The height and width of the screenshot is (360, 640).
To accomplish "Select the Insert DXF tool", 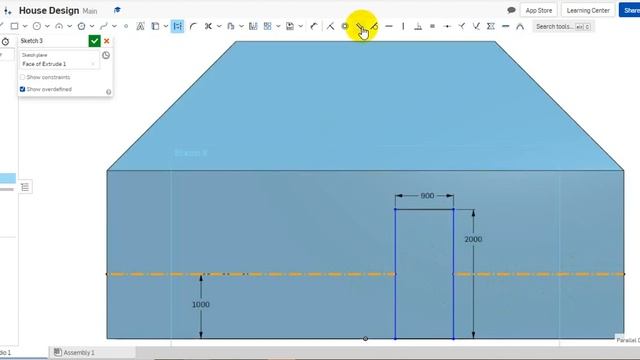I will (290, 26).
